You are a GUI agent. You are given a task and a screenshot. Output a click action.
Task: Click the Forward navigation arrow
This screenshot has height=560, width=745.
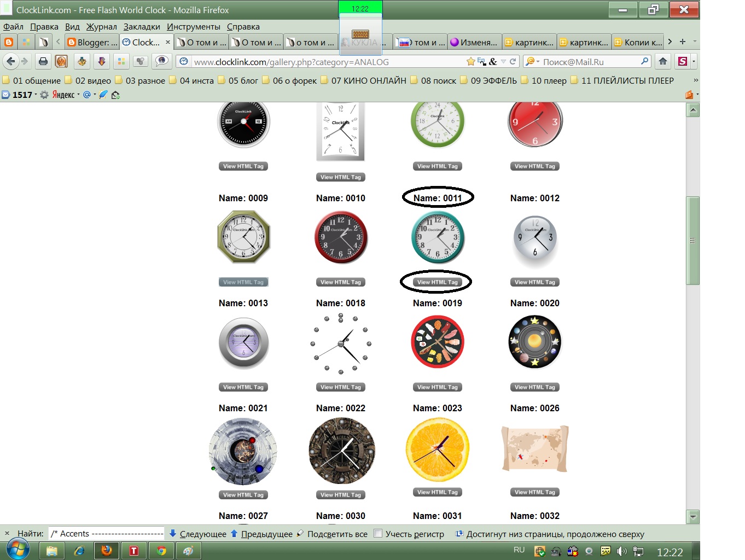24,61
